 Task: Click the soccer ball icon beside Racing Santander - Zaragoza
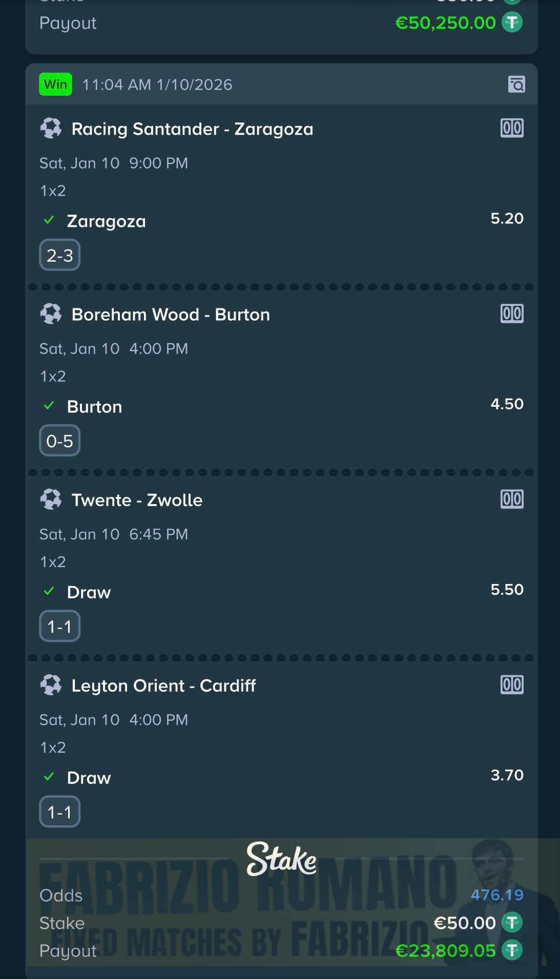[x=51, y=128]
